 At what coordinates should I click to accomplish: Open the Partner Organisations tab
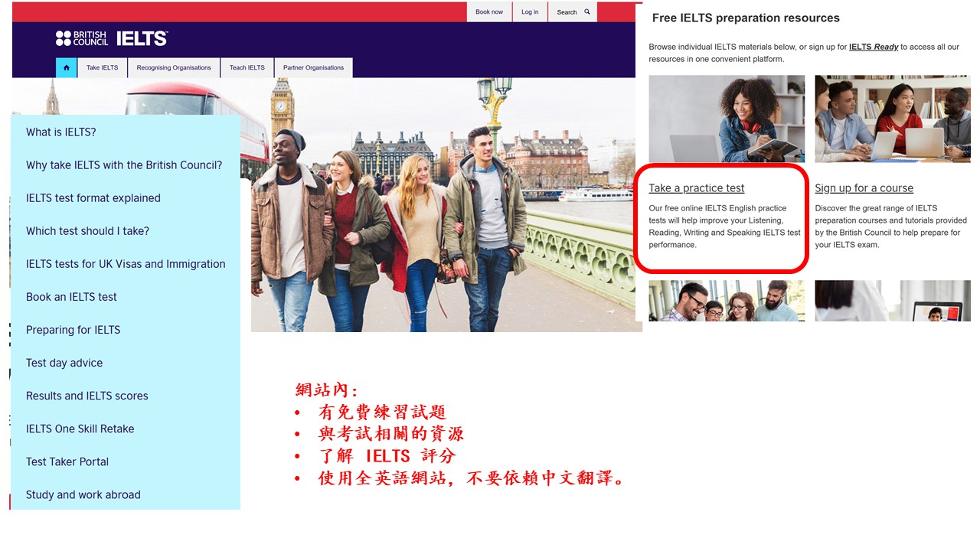click(313, 68)
